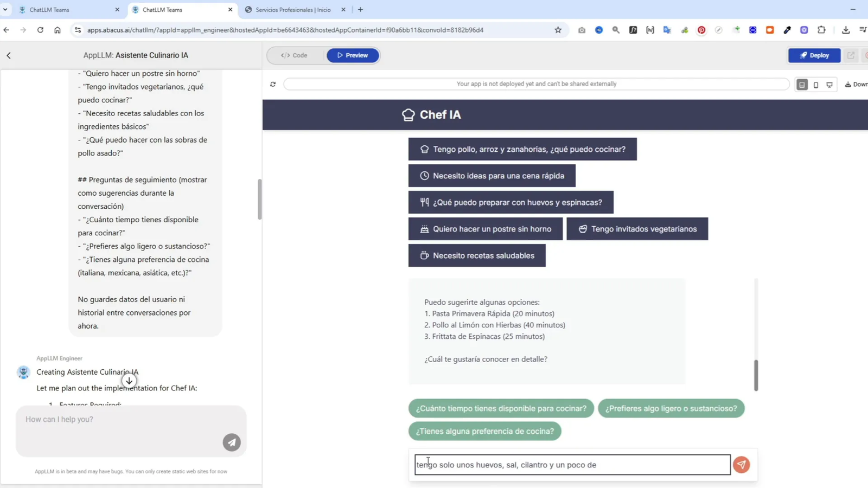Screen dimensions: 868x488
Task: Click the Deploy button
Action: pos(814,55)
